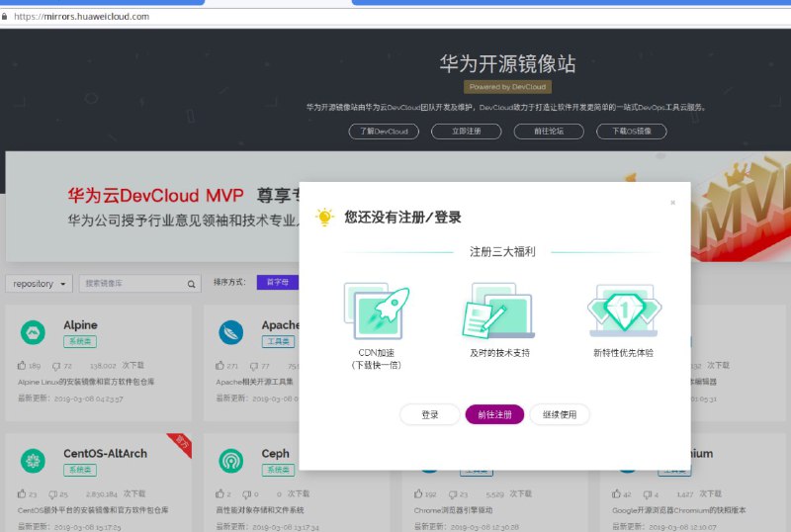Click the purple 前往注册 register button
This screenshot has width=791, height=532.
pyautogui.click(x=494, y=414)
